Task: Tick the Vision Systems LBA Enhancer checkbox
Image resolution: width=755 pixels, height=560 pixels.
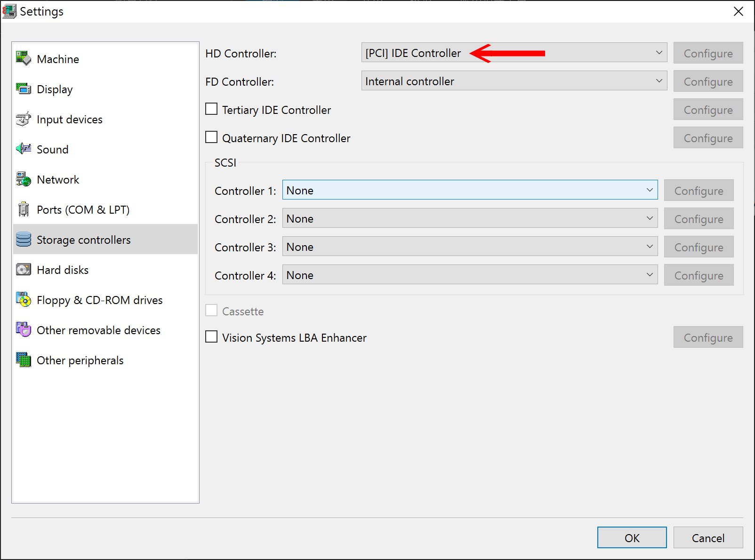Action: point(212,337)
